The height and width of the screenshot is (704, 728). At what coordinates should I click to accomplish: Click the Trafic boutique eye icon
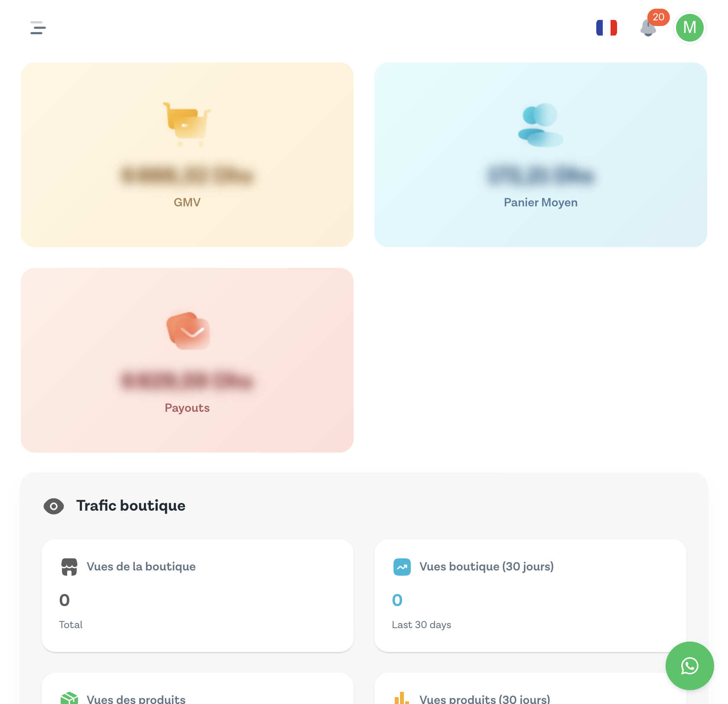point(54,506)
